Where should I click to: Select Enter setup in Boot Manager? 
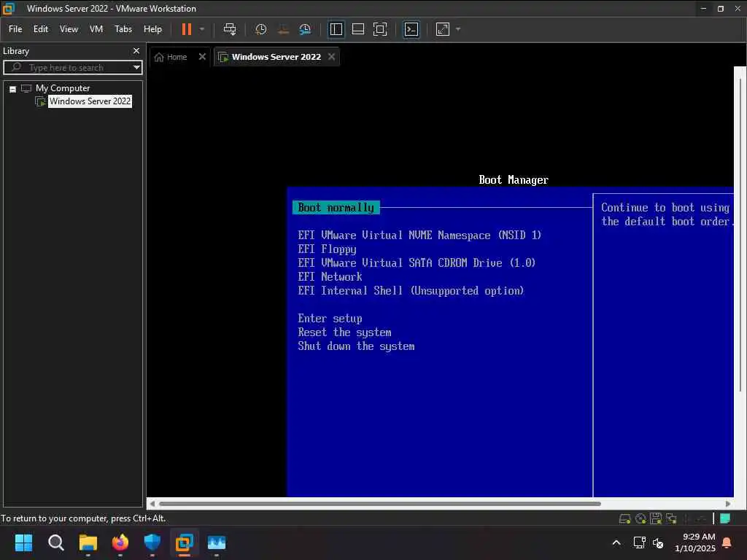(330, 319)
